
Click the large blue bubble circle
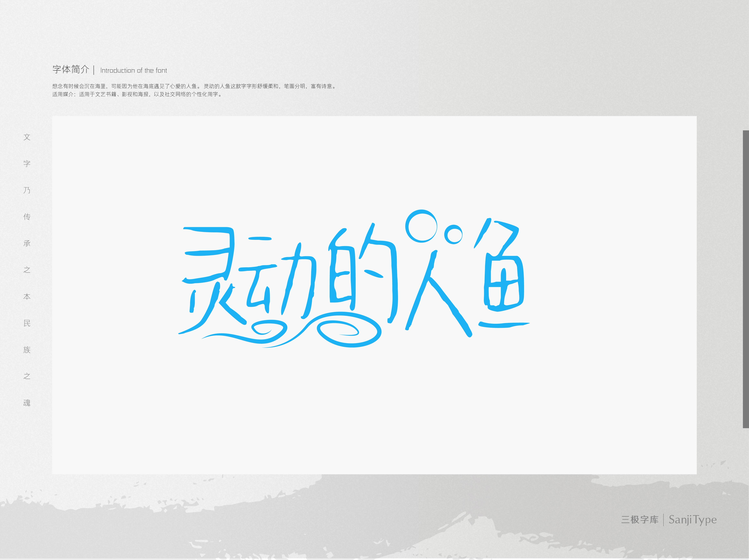pyautogui.click(x=422, y=226)
